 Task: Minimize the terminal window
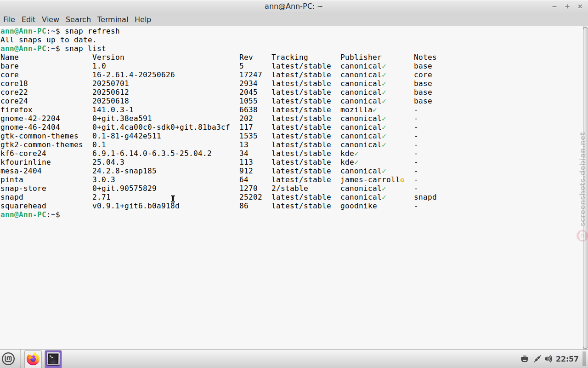(554, 6)
